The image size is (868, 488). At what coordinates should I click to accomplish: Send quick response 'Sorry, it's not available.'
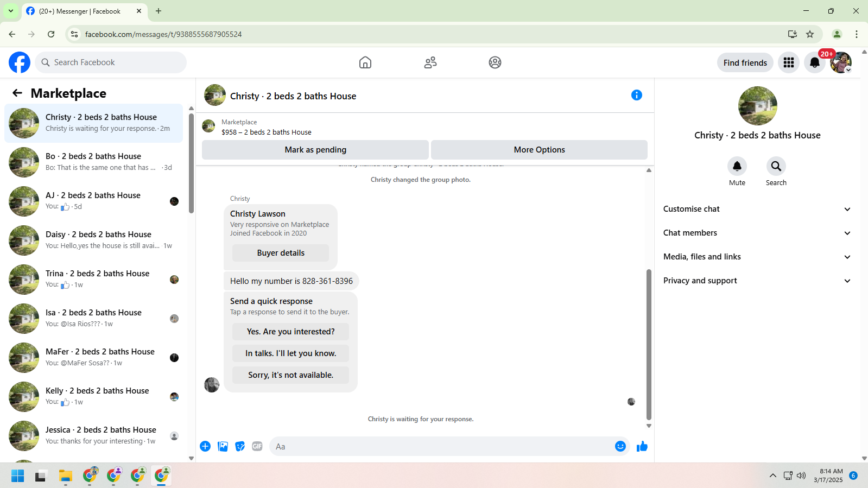(x=290, y=375)
